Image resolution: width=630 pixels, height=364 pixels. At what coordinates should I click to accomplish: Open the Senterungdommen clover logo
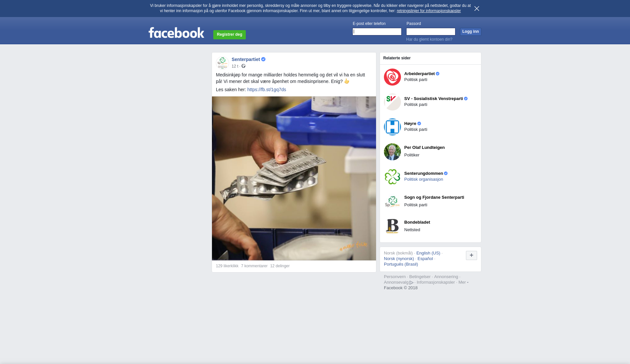click(x=392, y=177)
